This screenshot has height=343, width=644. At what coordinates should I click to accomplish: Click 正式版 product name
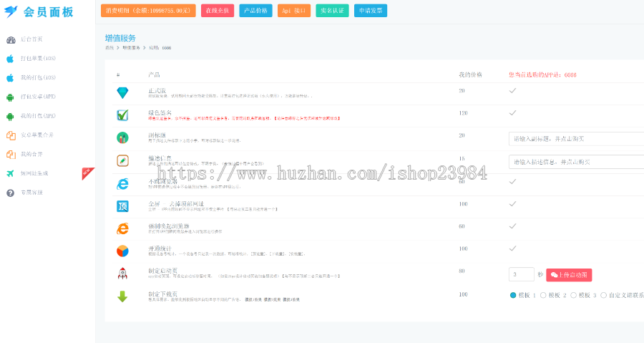[157, 90]
